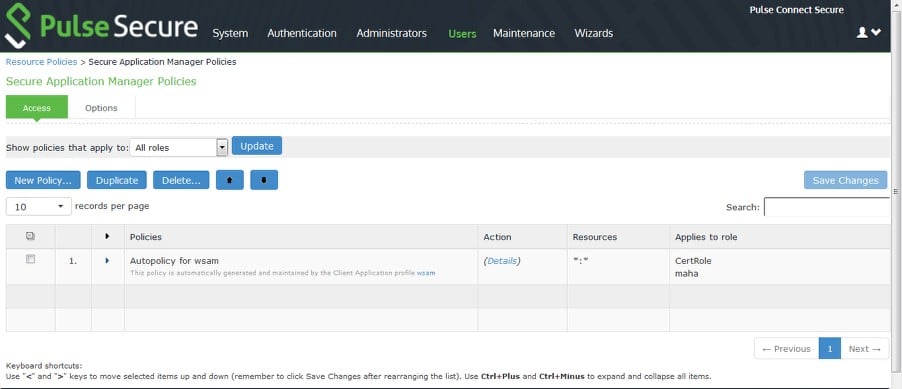This screenshot has height=389, width=902.
Task: Click the *:* resource value
Action: (x=582, y=261)
